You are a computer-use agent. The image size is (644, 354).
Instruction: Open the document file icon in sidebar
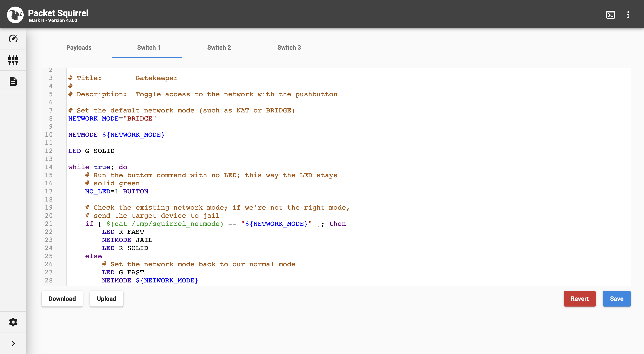click(x=13, y=81)
